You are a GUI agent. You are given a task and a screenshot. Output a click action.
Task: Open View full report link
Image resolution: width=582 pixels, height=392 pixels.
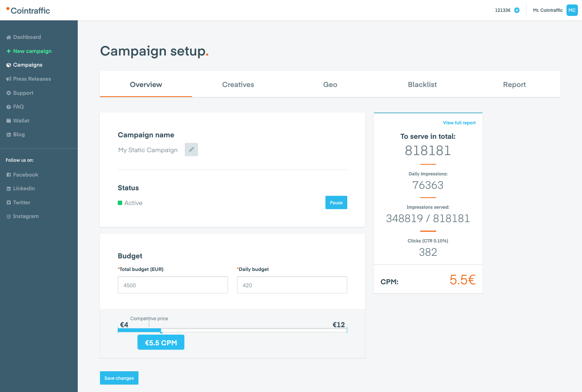click(x=459, y=123)
